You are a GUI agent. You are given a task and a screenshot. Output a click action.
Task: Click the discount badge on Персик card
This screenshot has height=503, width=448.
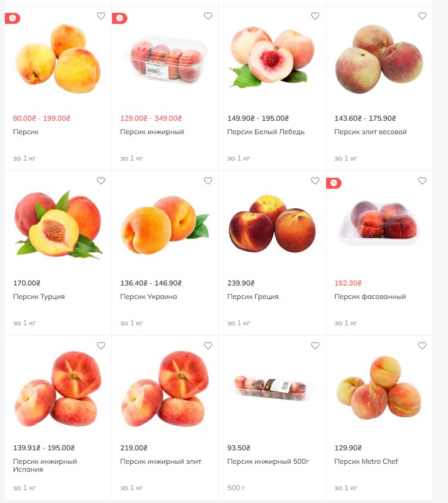click(x=12, y=18)
